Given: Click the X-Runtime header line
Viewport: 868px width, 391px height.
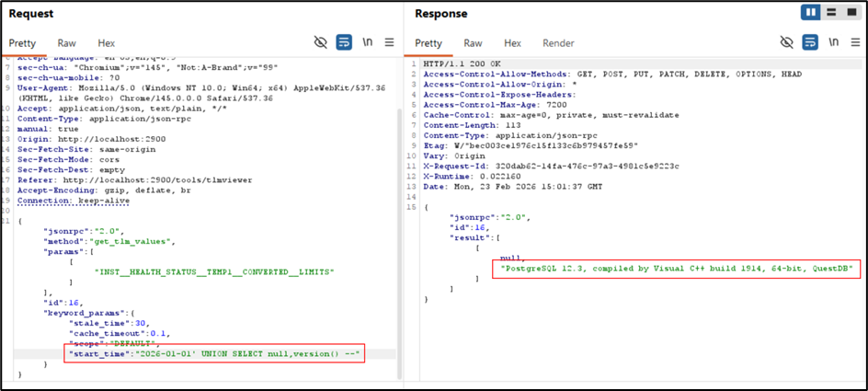Looking at the screenshot, I should (471, 176).
